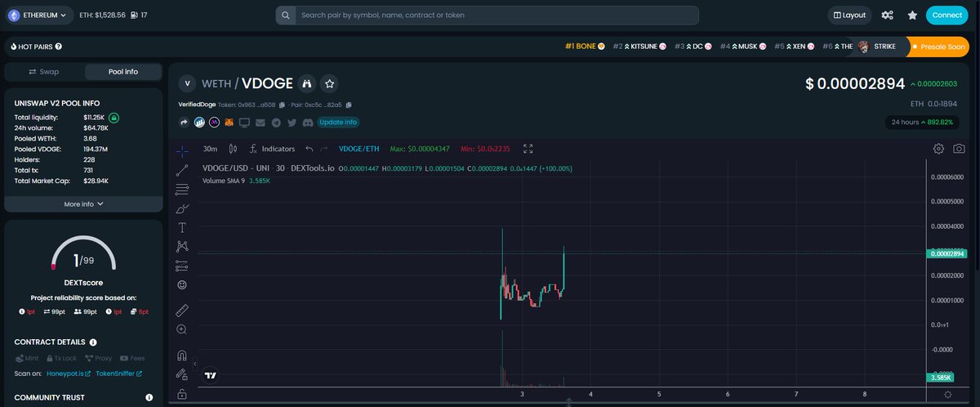Open the Layout menu
Viewport: 980px width, 407px height.
tap(849, 15)
